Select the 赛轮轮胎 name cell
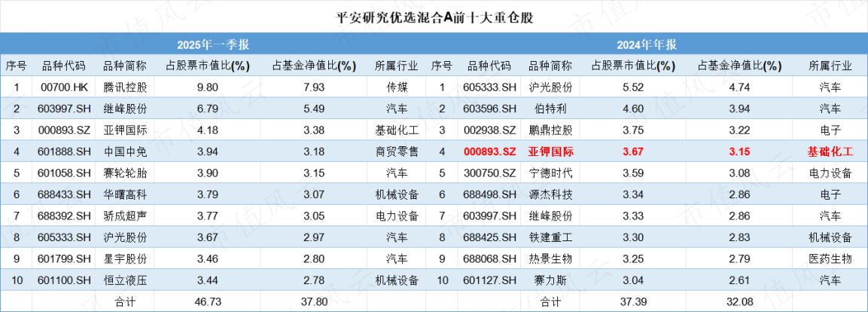 click(x=125, y=173)
